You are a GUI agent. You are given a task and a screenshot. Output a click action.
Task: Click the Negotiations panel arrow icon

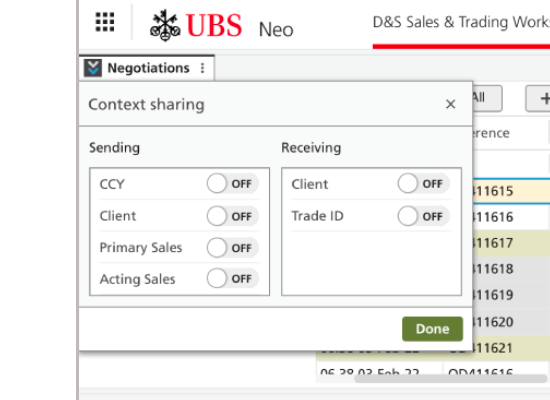93,68
